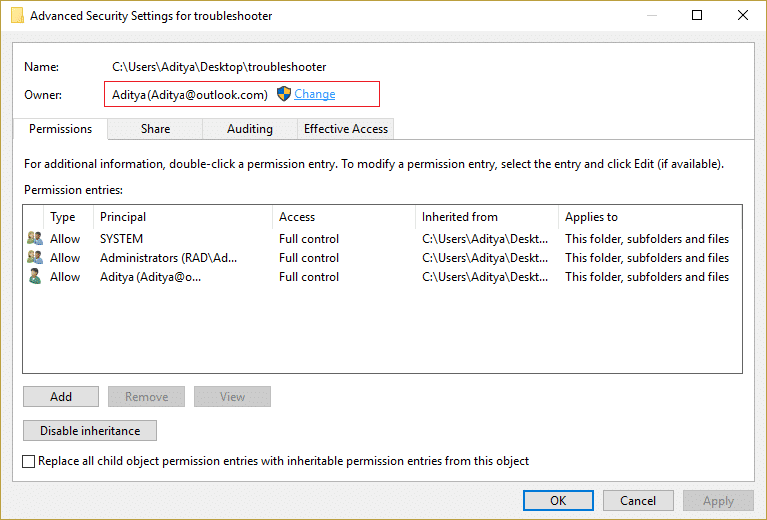The image size is (767, 520).
Task: Open the Effective Access tab
Action: pyautogui.click(x=345, y=129)
